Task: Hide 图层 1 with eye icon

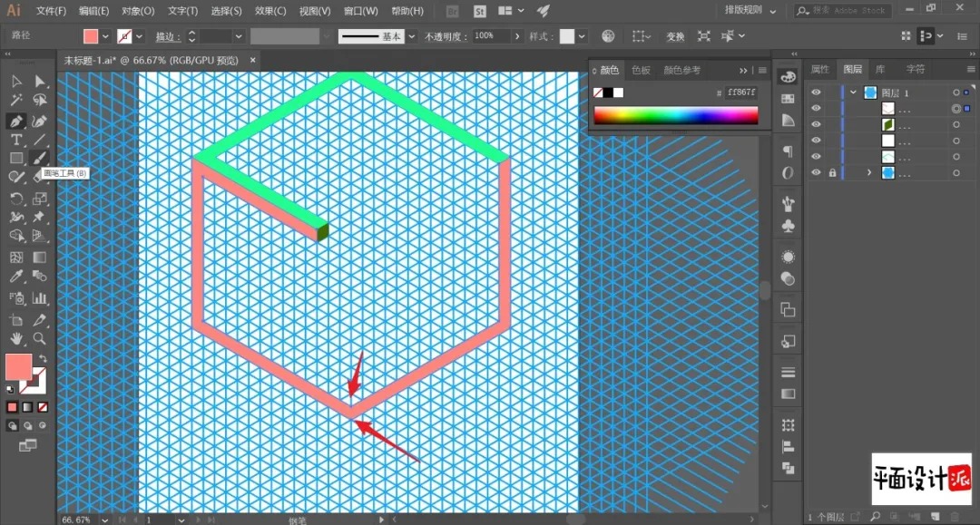Action: pos(816,92)
